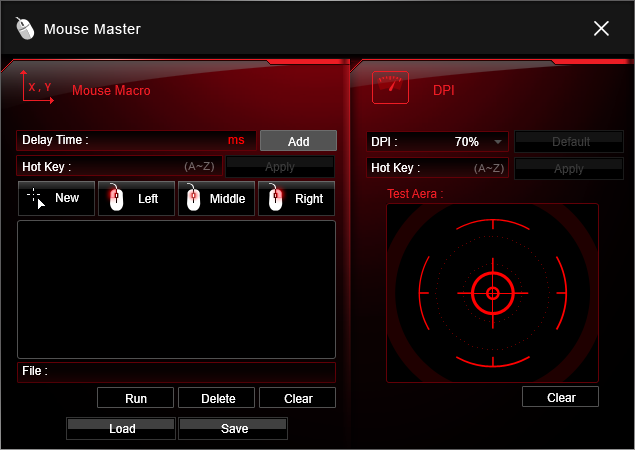The height and width of the screenshot is (450, 635).
Task: Add a Right mouse click action
Action: [x=297, y=198]
